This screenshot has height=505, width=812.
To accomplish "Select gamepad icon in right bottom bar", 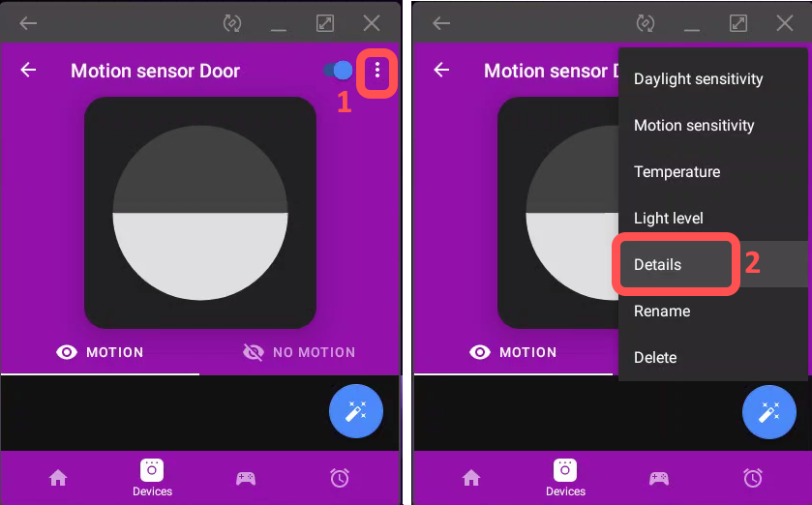I will tap(659, 478).
